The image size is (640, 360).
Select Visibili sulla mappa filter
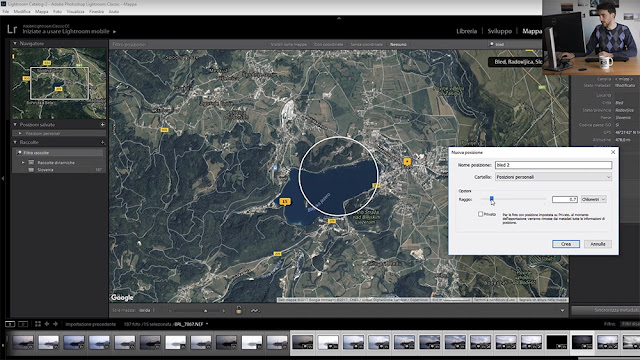click(x=289, y=44)
